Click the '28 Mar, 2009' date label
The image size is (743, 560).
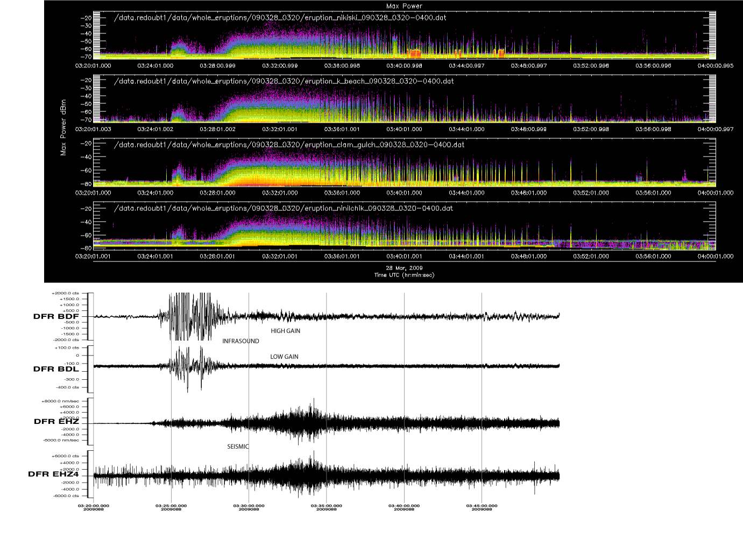pos(404,268)
